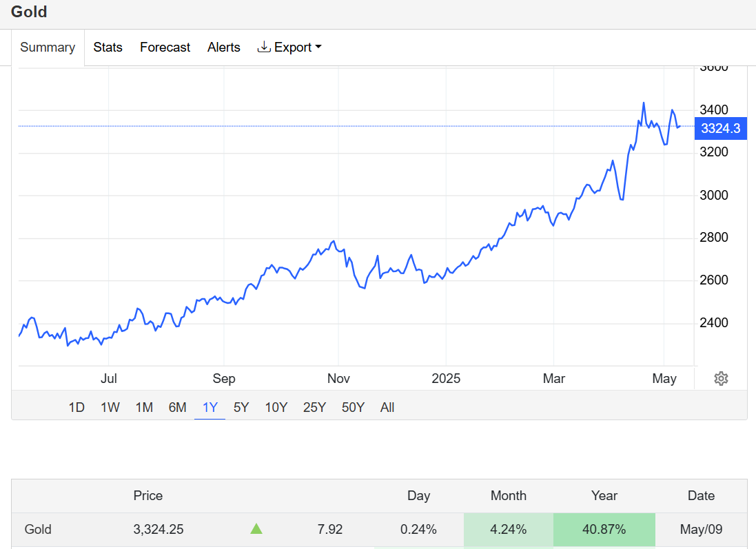Click the download icon beside Export
The image size is (756, 549).
pos(263,47)
